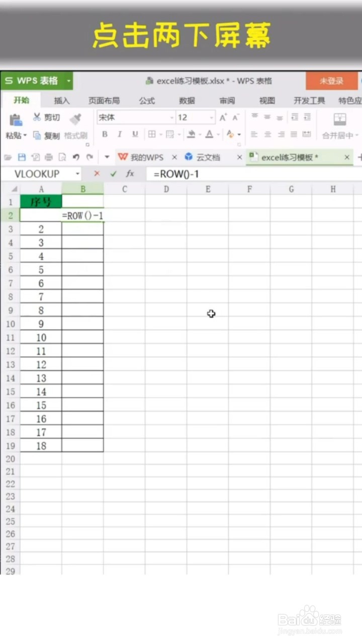This screenshot has height=644, width=362.
Task: Switch to the 插入 ribbon tab
Action: (62, 100)
